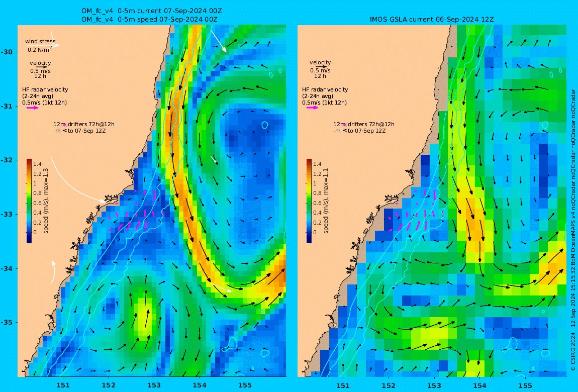Click the vertical CSIRO 2024 copyright text
The width and height of the screenshot is (578, 392).
(573, 230)
